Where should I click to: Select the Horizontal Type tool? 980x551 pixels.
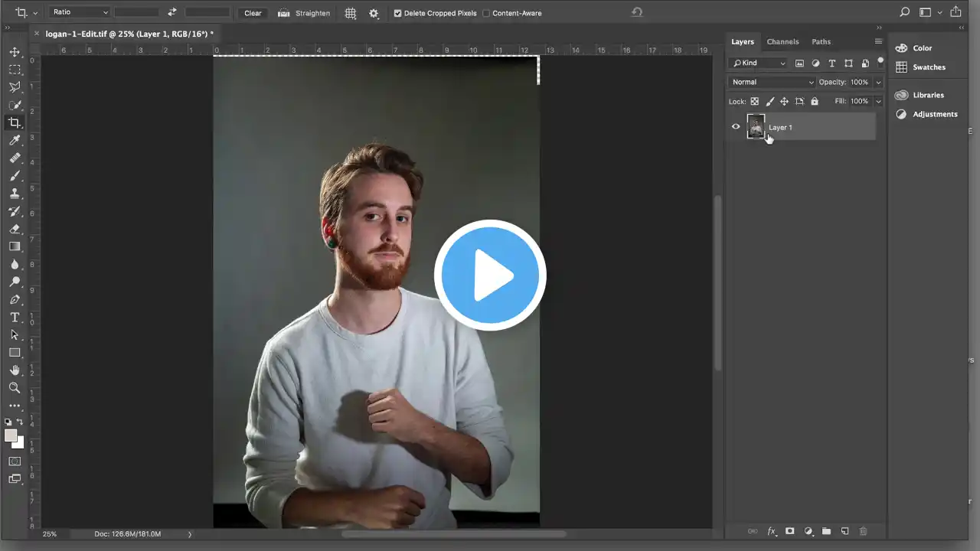pos(15,318)
